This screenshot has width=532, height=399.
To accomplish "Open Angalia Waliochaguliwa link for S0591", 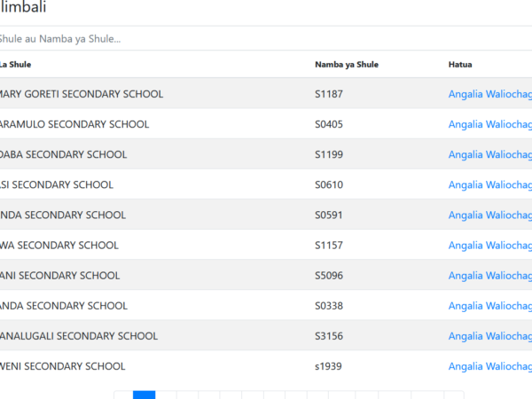I will [x=490, y=215].
